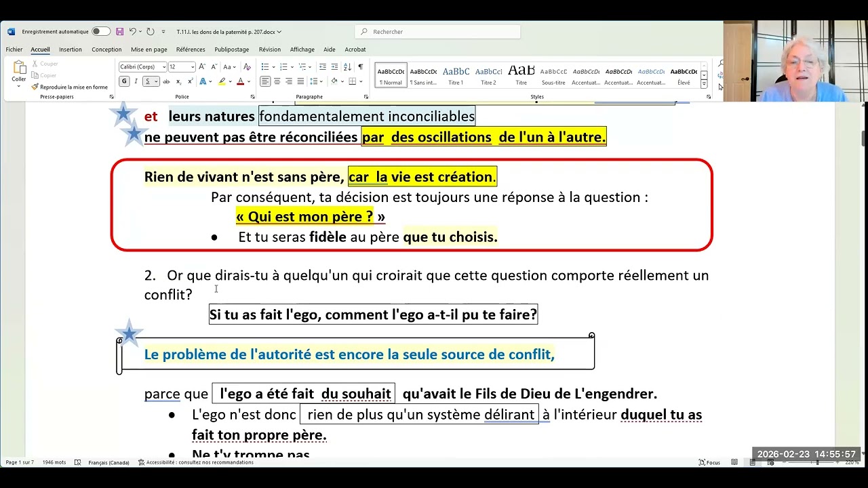The image size is (868, 488).
Task: Switch to the Mise en page tab
Action: pyautogui.click(x=149, y=49)
